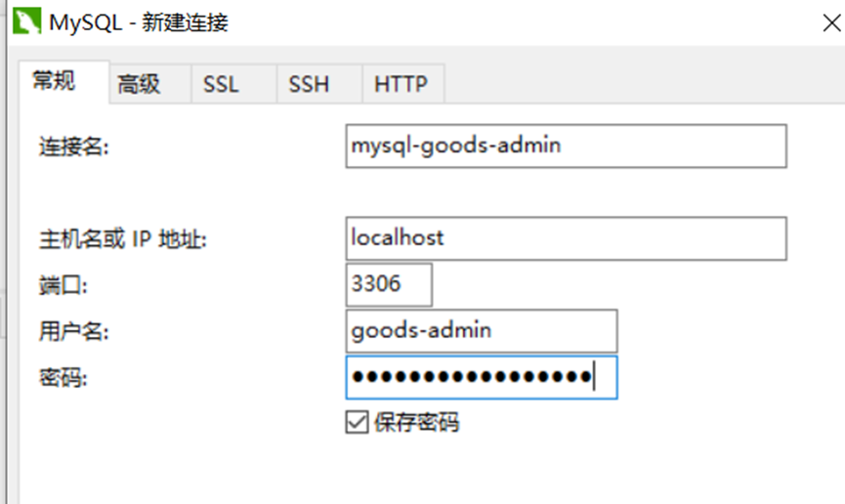Click the 连接名 field containing mysql-goods-admin

[x=566, y=147]
